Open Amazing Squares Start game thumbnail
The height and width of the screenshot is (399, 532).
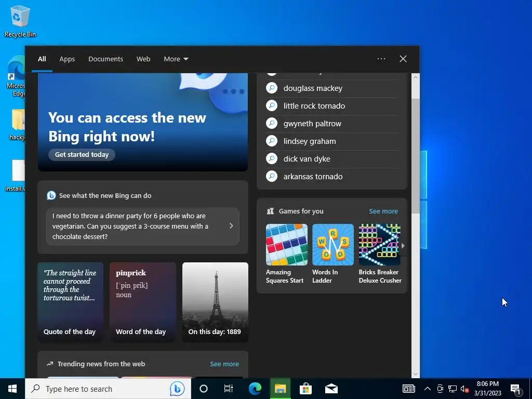click(286, 244)
